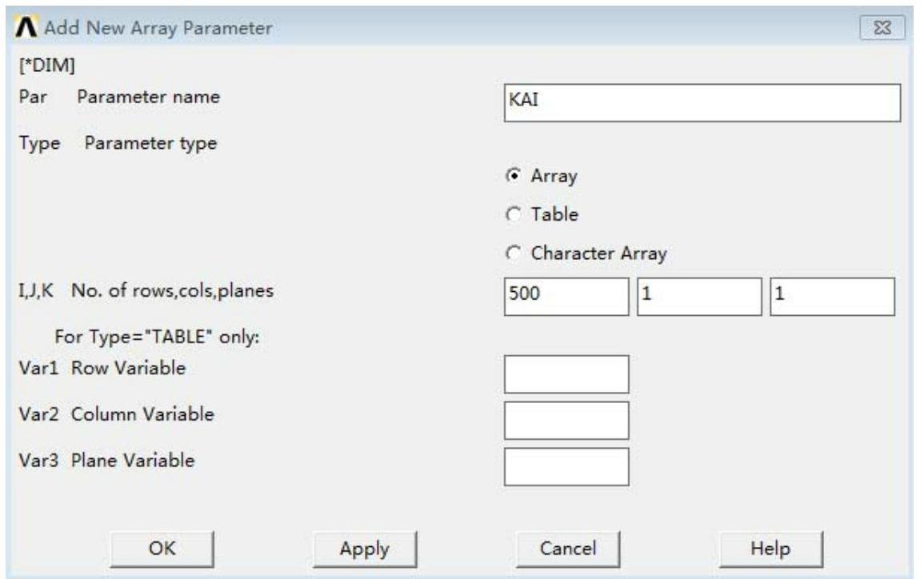Focus the Var2 Column Variable field
This screenshot has height=579, width=924.
click(566, 421)
